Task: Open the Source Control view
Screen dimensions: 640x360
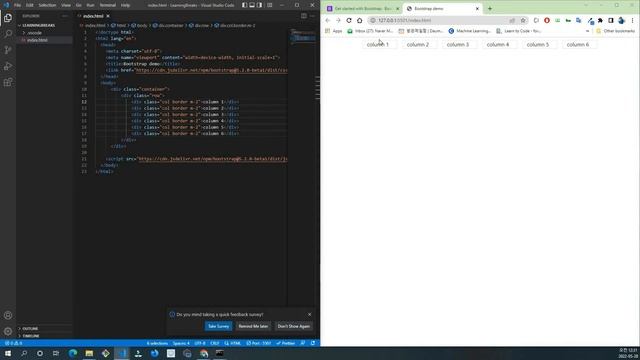Action: point(8,50)
